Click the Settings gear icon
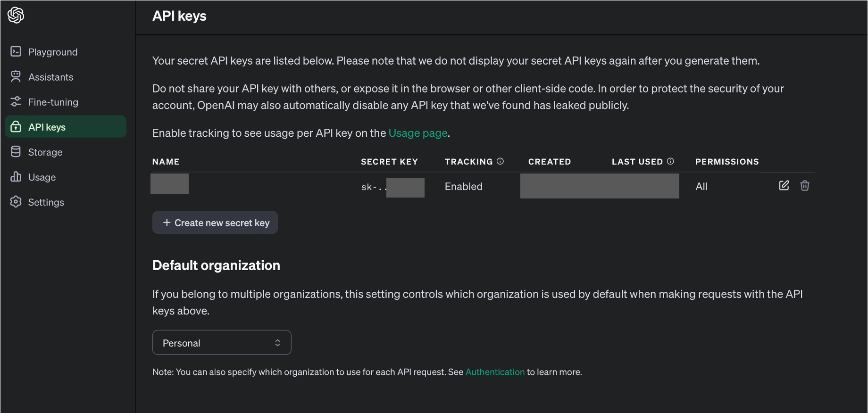The image size is (868, 413). click(x=16, y=202)
